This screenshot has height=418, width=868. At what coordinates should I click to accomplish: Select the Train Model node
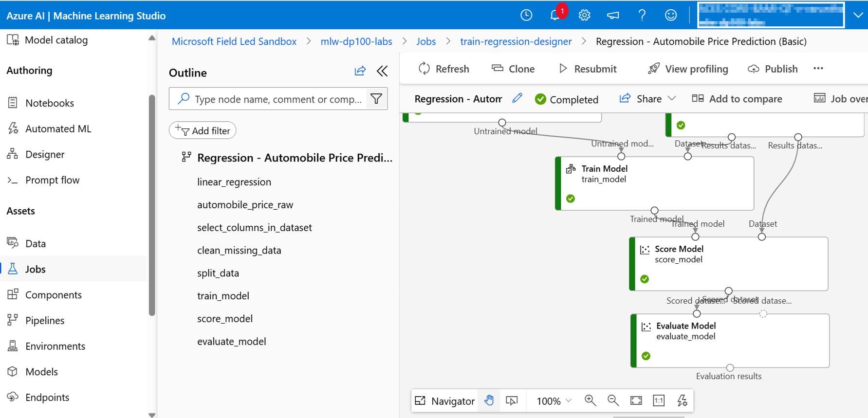(655, 183)
